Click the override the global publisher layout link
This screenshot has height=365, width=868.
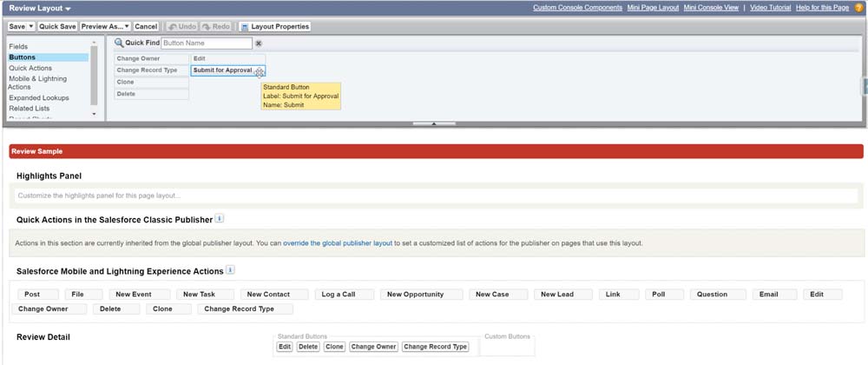pyautogui.click(x=338, y=243)
